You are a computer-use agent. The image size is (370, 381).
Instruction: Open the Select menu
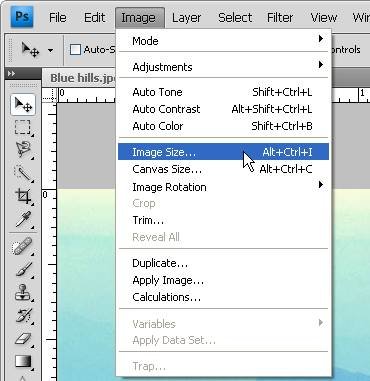coord(235,18)
